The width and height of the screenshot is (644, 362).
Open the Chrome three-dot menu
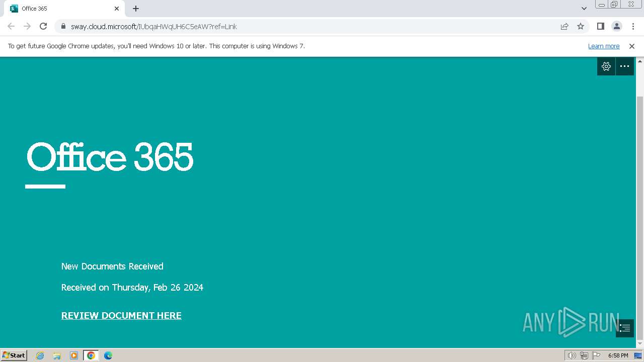click(633, 26)
